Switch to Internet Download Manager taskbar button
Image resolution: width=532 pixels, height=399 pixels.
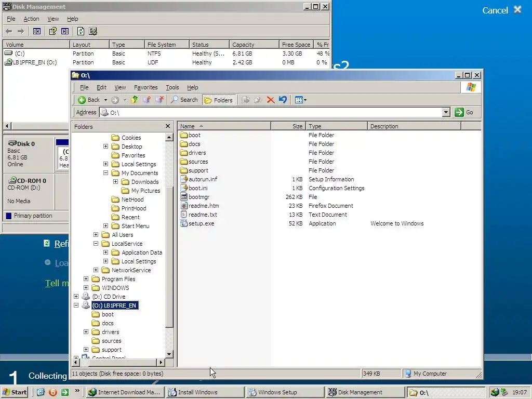[x=125, y=392]
